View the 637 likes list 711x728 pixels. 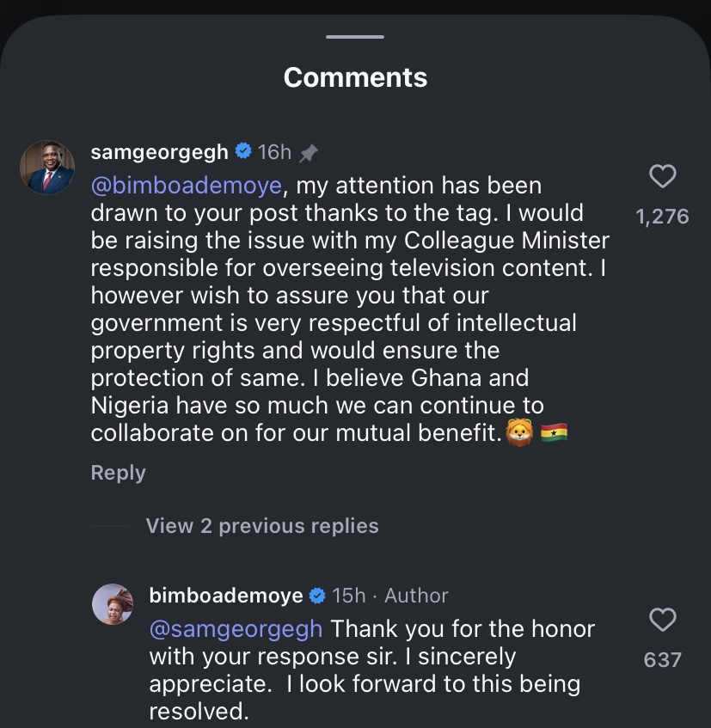point(662,659)
